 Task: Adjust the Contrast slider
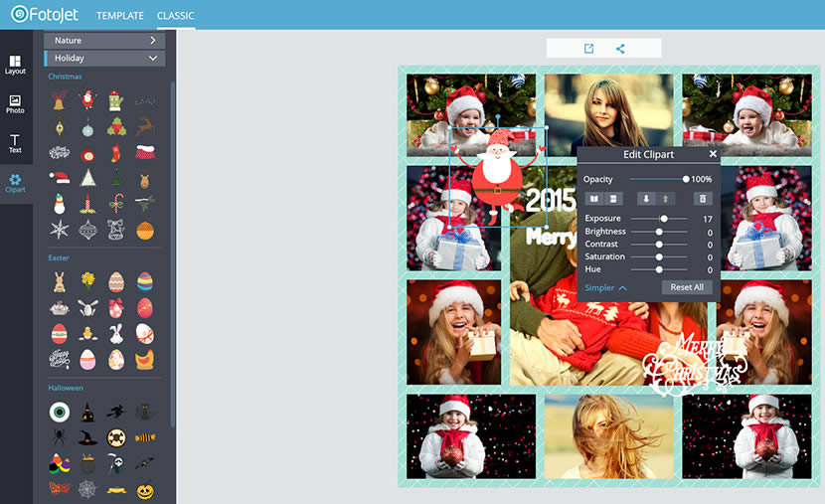tap(659, 245)
